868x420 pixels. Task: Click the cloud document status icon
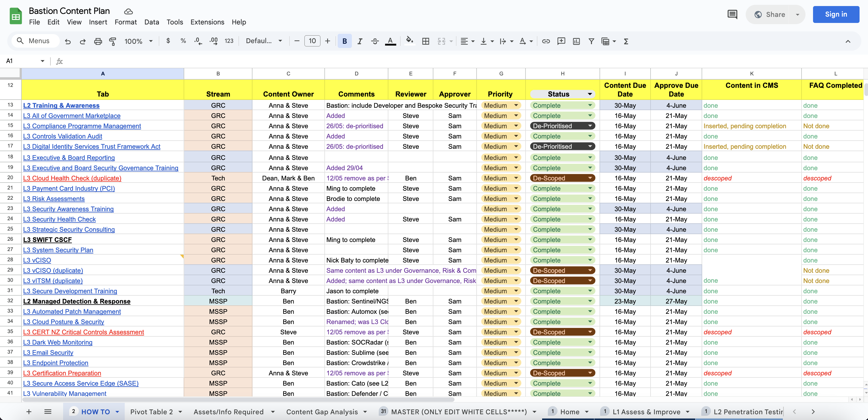click(128, 11)
